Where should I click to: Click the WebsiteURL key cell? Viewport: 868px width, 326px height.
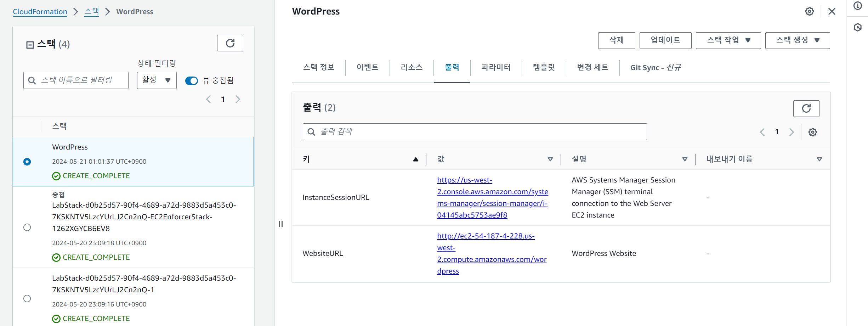pyautogui.click(x=323, y=253)
